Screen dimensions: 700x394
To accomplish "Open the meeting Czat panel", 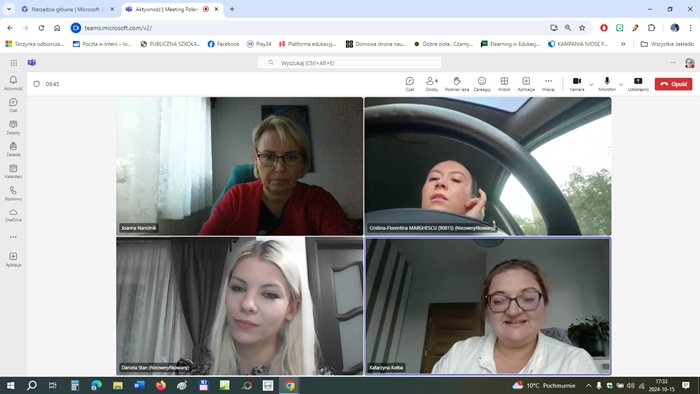I will tap(409, 84).
